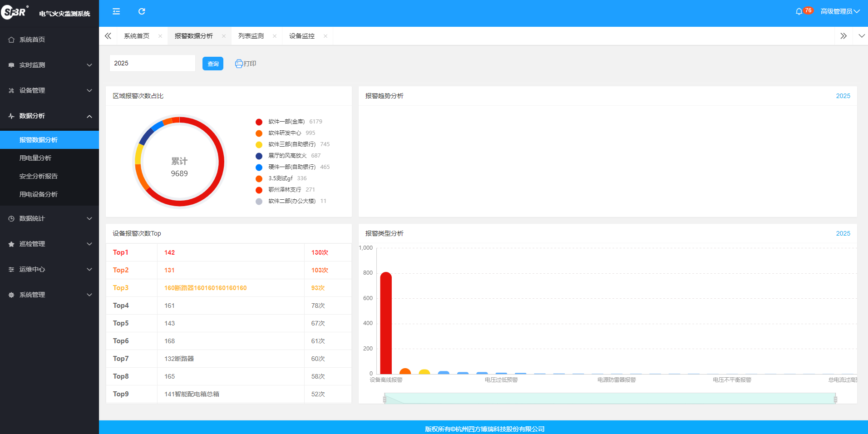Open the notification bell with 76 alerts
This screenshot has height=434, width=868.
[799, 11]
